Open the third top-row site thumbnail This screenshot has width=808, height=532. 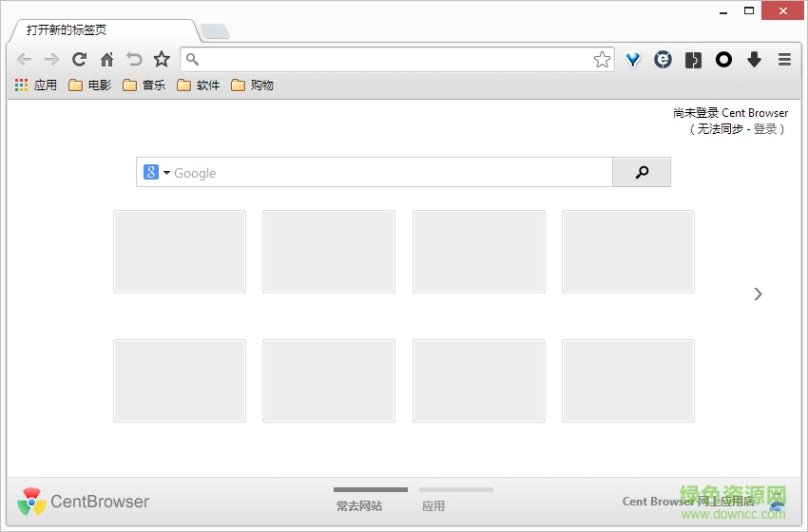pos(479,252)
